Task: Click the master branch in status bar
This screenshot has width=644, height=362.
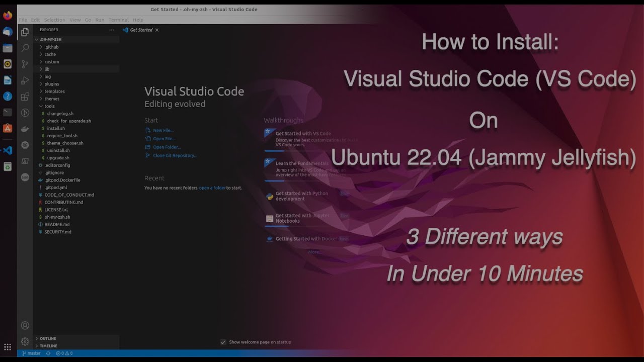Action: coord(31,353)
